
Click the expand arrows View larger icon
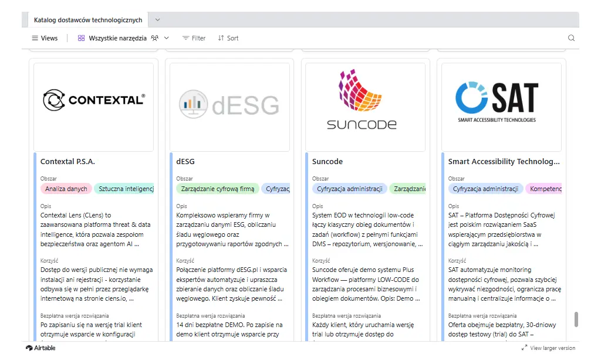pos(524,348)
